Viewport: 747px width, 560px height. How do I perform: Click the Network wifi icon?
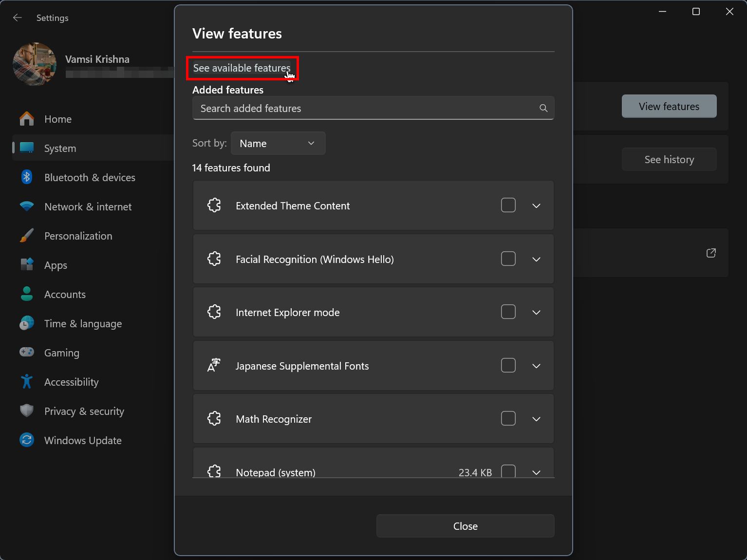point(27,206)
